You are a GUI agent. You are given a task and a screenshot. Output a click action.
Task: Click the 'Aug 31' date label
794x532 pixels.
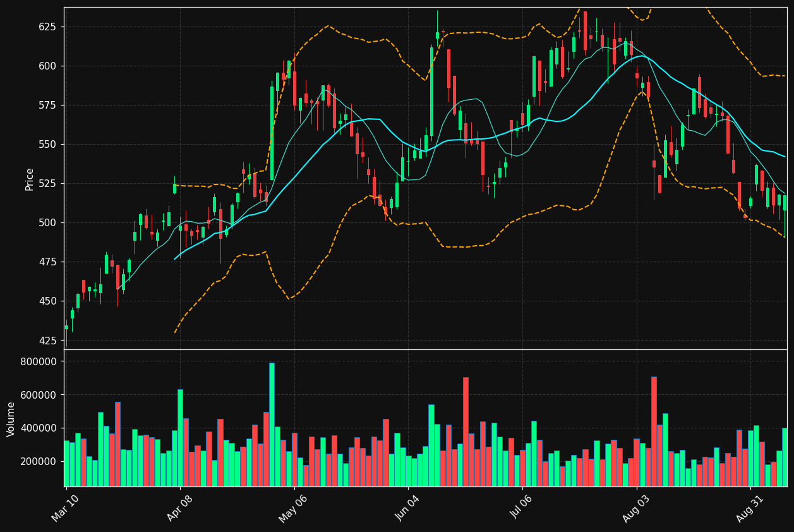coord(750,509)
